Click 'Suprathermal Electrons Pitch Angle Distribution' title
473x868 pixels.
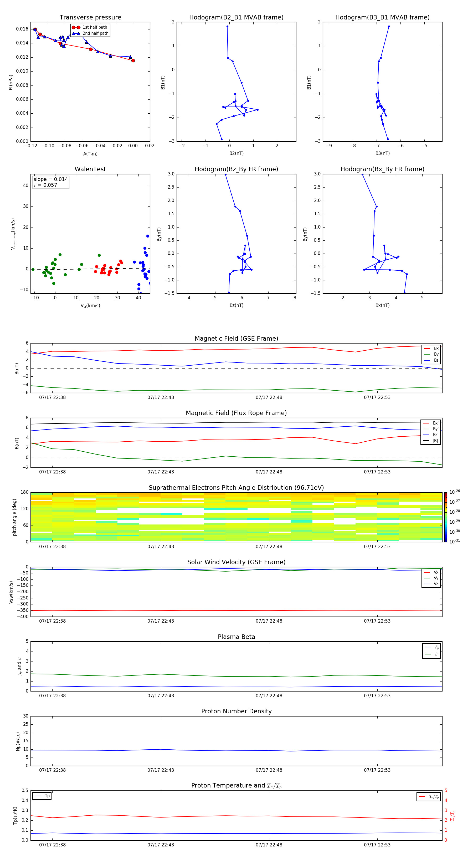[236, 488]
